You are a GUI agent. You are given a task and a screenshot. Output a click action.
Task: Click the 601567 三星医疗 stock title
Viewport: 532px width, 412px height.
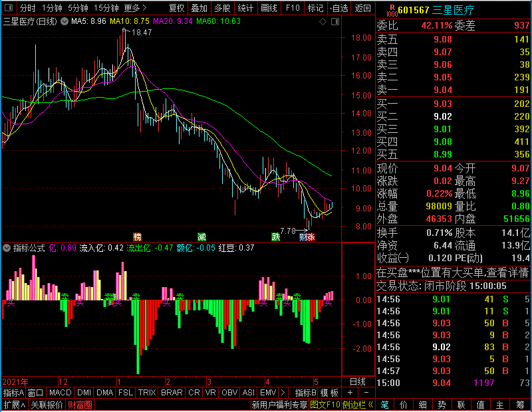(x=436, y=10)
